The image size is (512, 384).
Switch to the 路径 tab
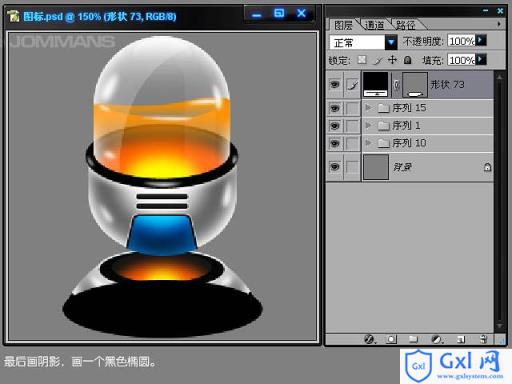point(406,25)
